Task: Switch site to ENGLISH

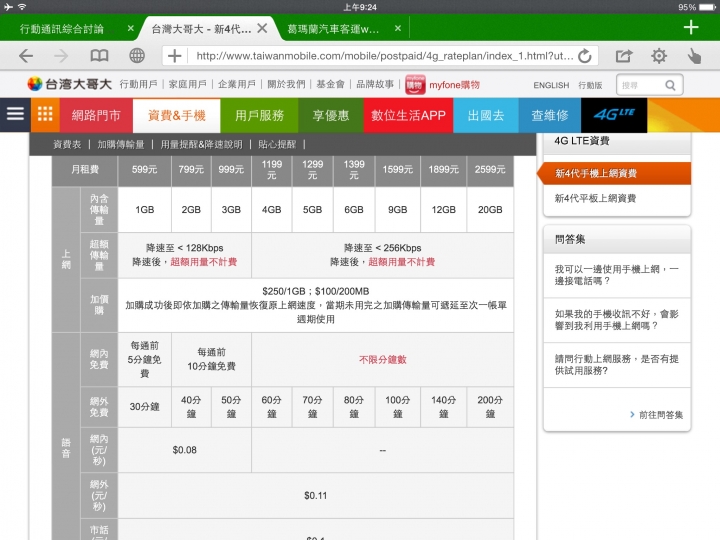Action: (551, 85)
